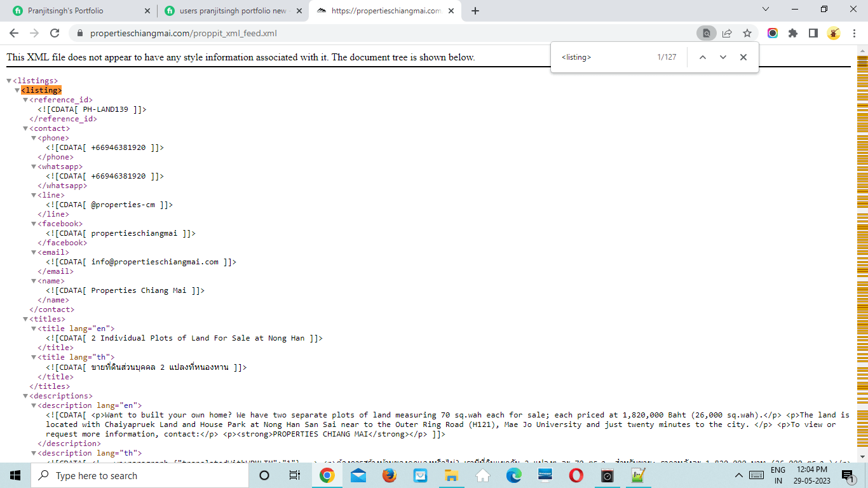Open Chrome's three-dot menu
This screenshot has width=868, height=488.
coord(854,33)
